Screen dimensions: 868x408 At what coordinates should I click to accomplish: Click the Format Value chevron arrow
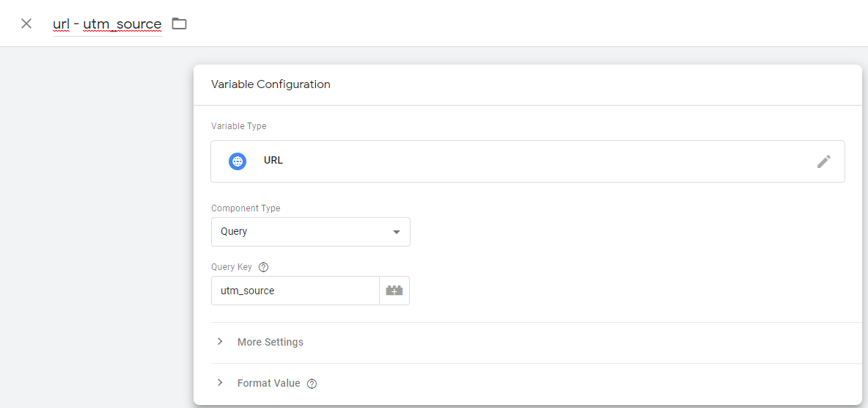pyautogui.click(x=221, y=382)
